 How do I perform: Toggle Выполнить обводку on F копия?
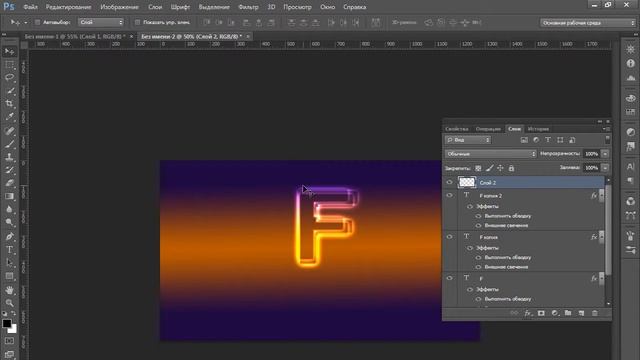tap(478, 258)
